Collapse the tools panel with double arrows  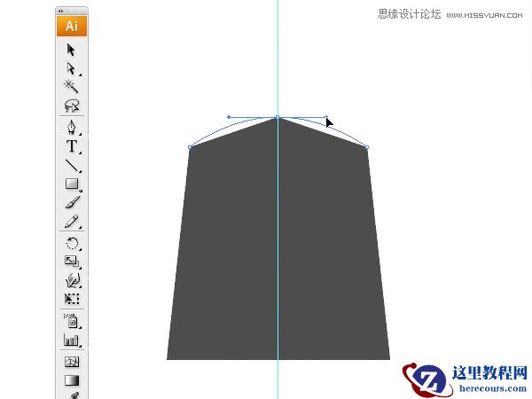[60, 12]
